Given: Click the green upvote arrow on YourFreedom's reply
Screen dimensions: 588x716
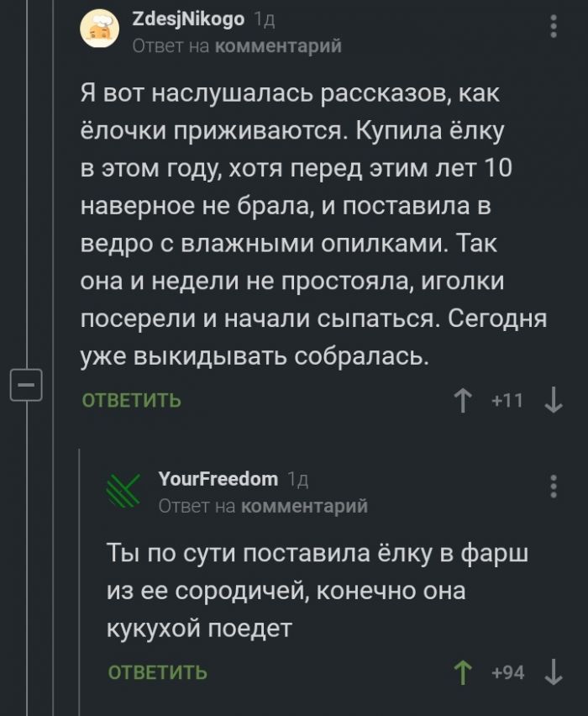Looking at the screenshot, I should pos(461,672).
